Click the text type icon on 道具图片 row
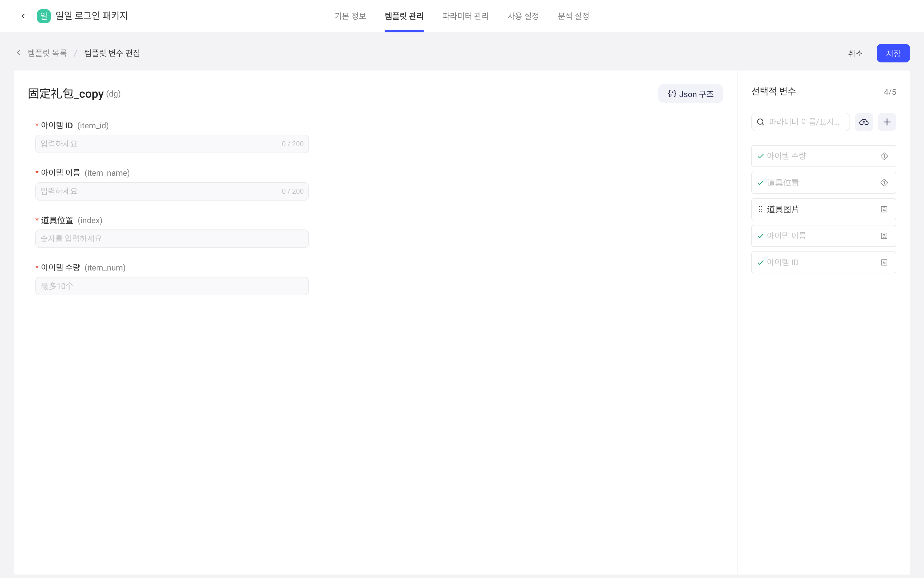 pos(884,209)
